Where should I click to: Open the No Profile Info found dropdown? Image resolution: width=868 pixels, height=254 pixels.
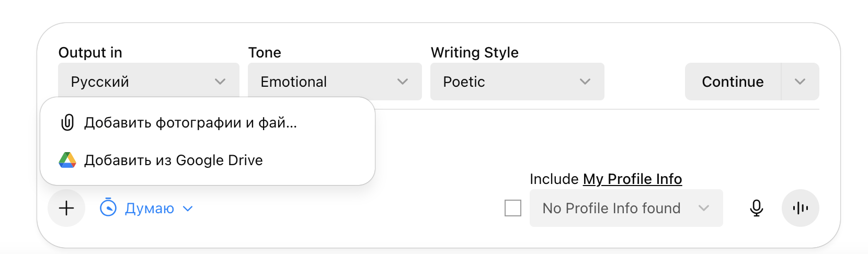(x=626, y=208)
